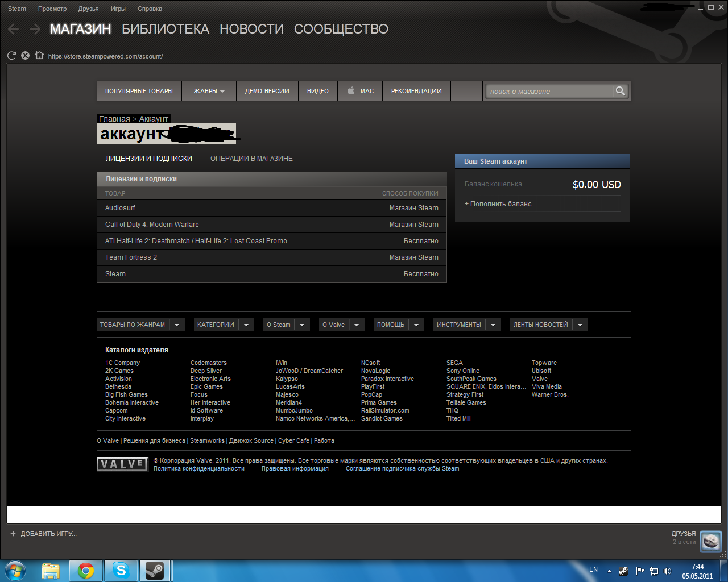Open Движок Source footer link
This screenshot has width=728, height=582.
251,441
